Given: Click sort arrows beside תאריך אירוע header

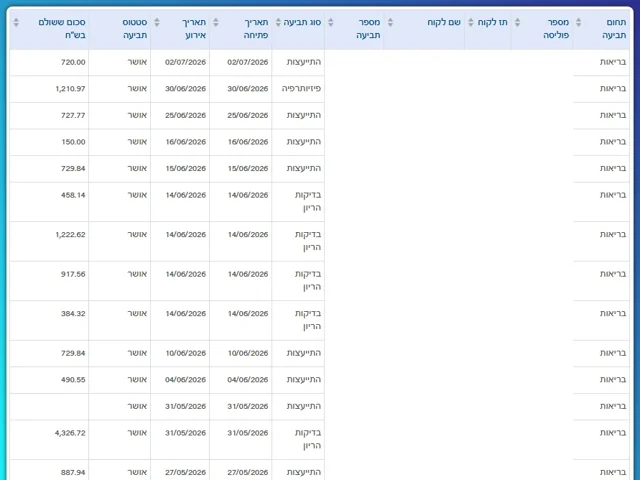Looking at the screenshot, I should pyautogui.click(x=157, y=22).
